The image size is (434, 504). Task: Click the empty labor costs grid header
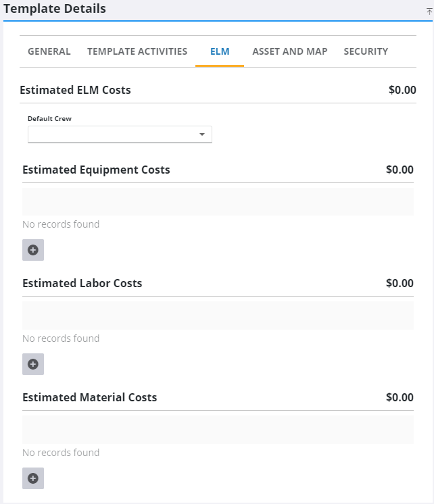pyautogui.click(x=218, y=316)
